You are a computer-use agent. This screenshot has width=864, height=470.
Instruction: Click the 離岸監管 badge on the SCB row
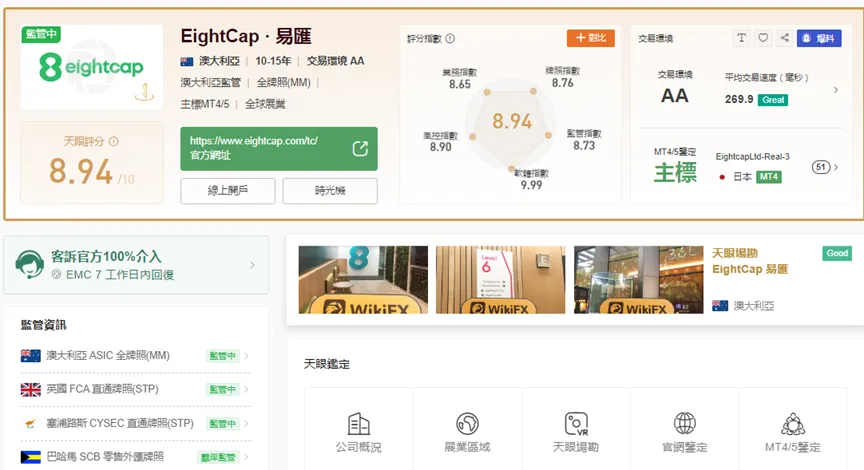(x=218, y=457)
